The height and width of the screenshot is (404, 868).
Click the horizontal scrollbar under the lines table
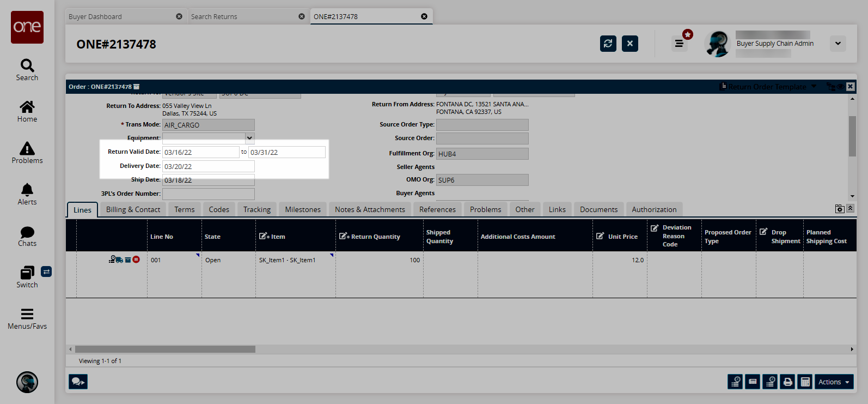click(165, 349)
